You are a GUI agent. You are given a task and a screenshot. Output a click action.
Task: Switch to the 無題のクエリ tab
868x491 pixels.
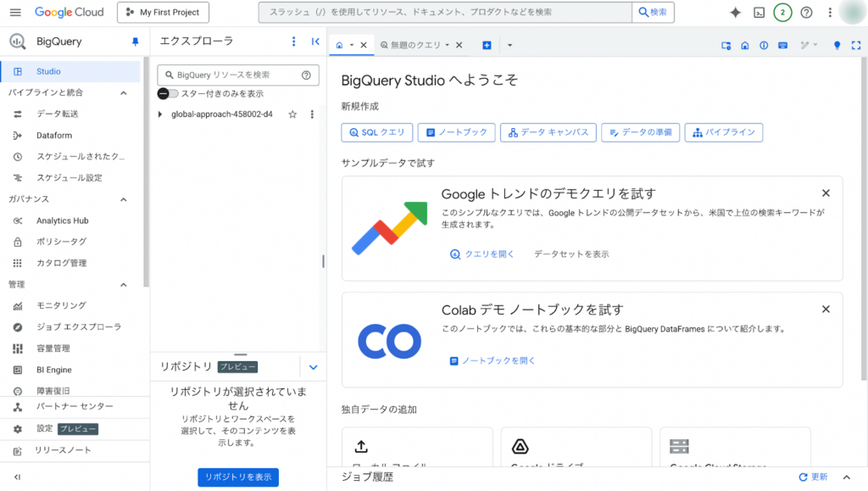(x=415, y=45)
